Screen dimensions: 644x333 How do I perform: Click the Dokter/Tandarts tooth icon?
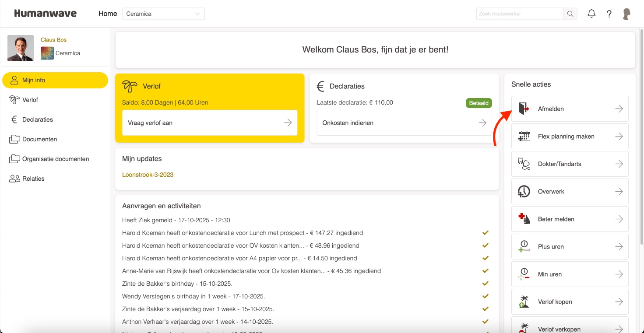coord(524,164)
